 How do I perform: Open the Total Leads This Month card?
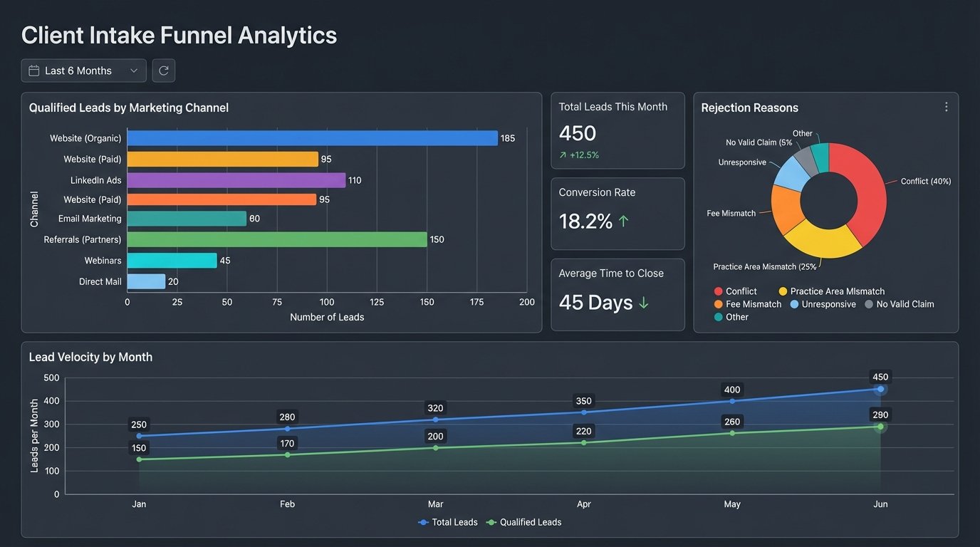click(617, 130)
